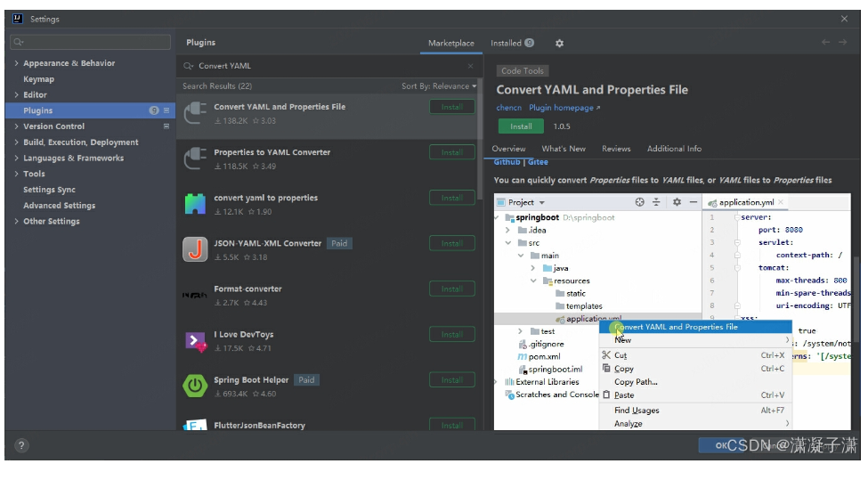Select the JSON-YAML-XML Converter plugin icon
Viewport: 868px width, 480px height.
pyautogui.click(x=195, y=249)
